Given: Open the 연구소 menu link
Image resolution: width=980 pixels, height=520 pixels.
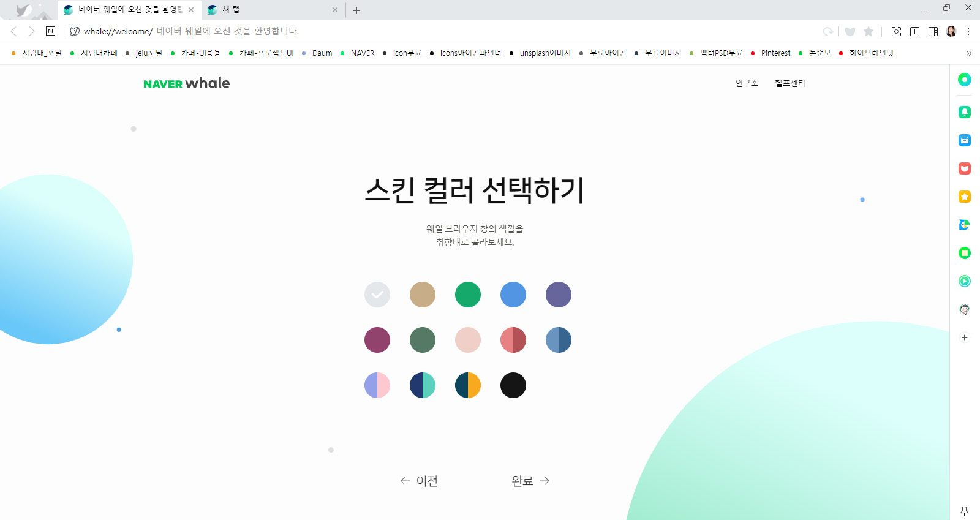Looking at the screenshot, I should 747,83.
